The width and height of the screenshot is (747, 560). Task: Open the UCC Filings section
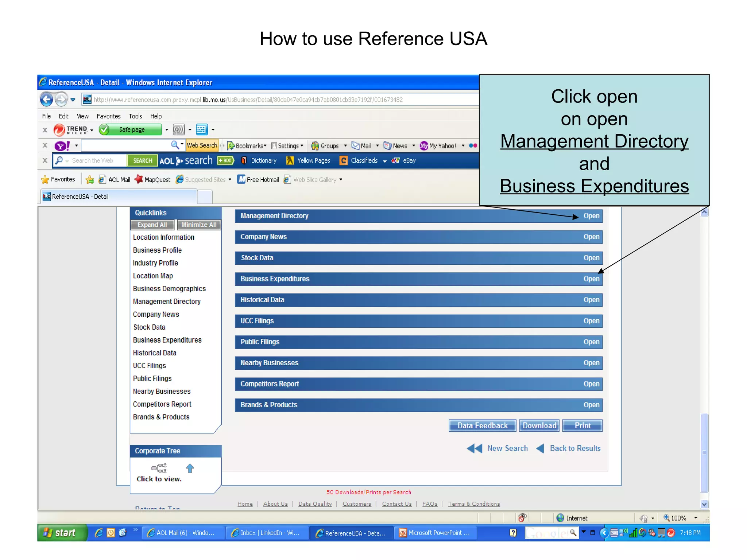[591, 321]
